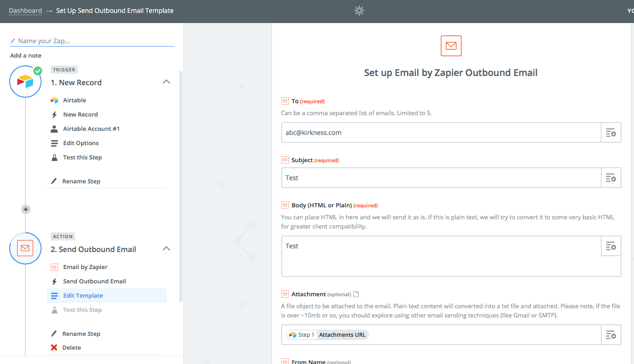Screen dimensions: 634x364
Task: Click envelope icon beside Subject label
Action: (x=285, y=160)
